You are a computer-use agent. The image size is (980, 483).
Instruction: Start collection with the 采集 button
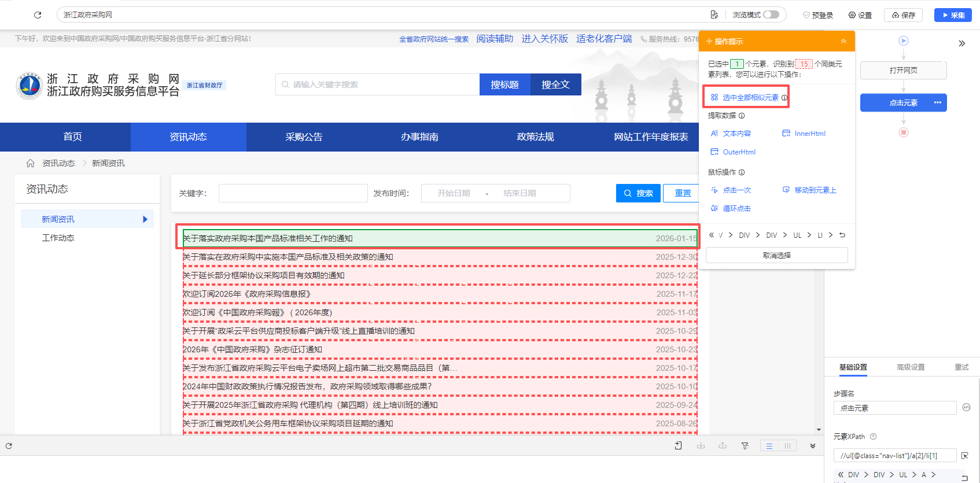click(x=953, y=15)
